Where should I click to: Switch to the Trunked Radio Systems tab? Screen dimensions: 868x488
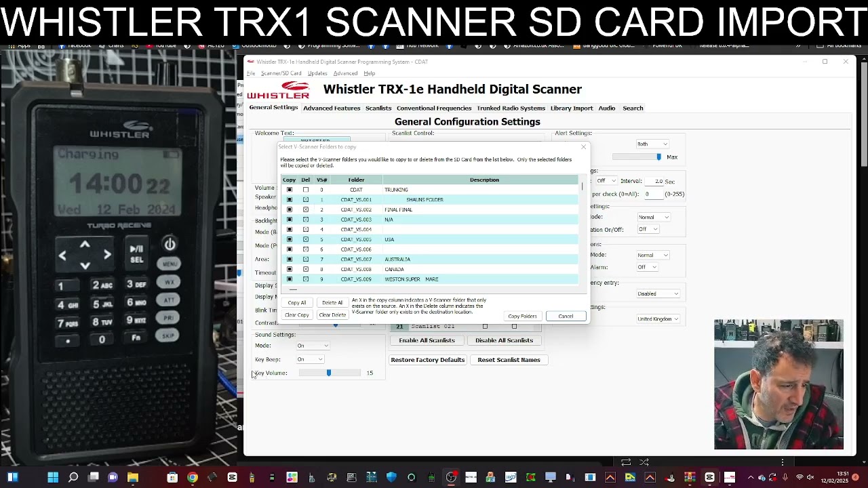click(x=511, y=108)
